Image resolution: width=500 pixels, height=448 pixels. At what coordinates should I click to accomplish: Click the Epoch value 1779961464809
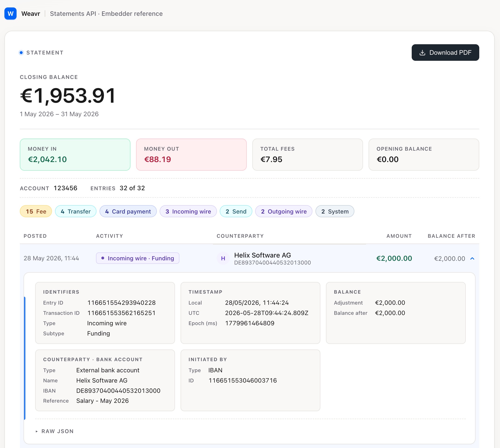[x=250, y=323]
